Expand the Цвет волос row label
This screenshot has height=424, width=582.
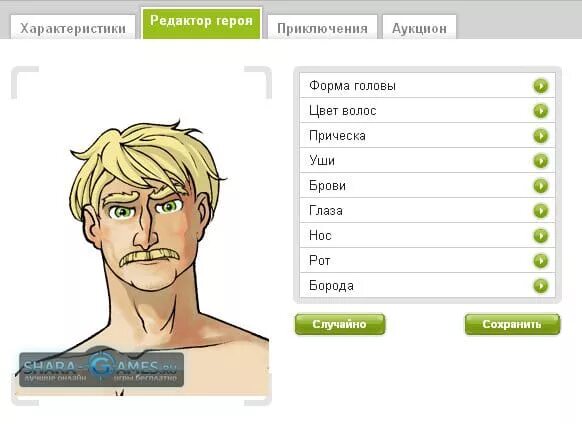tap(343, 111)
